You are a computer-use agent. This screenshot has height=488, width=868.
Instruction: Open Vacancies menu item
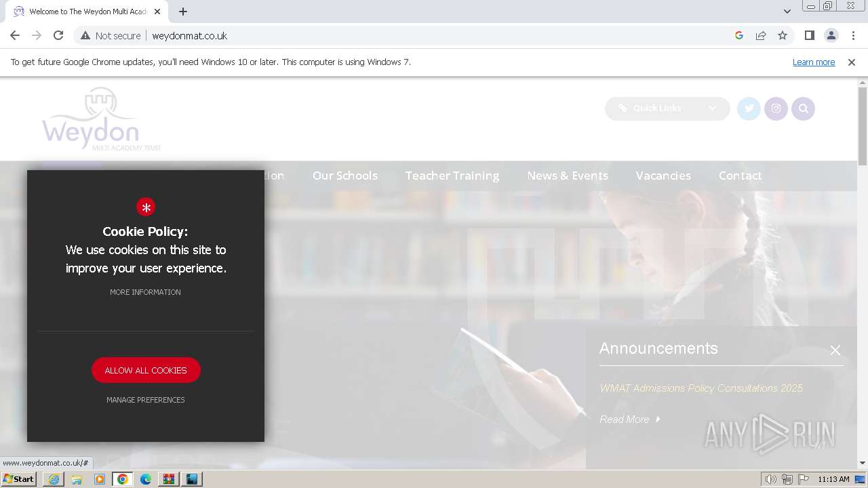pyautogui.click(x=663, y=176)
